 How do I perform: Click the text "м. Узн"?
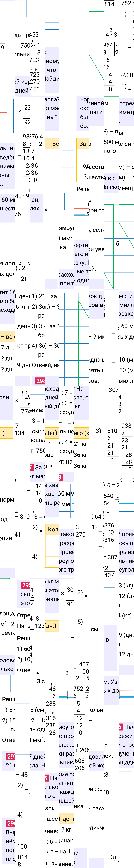[x=112, y=682]
